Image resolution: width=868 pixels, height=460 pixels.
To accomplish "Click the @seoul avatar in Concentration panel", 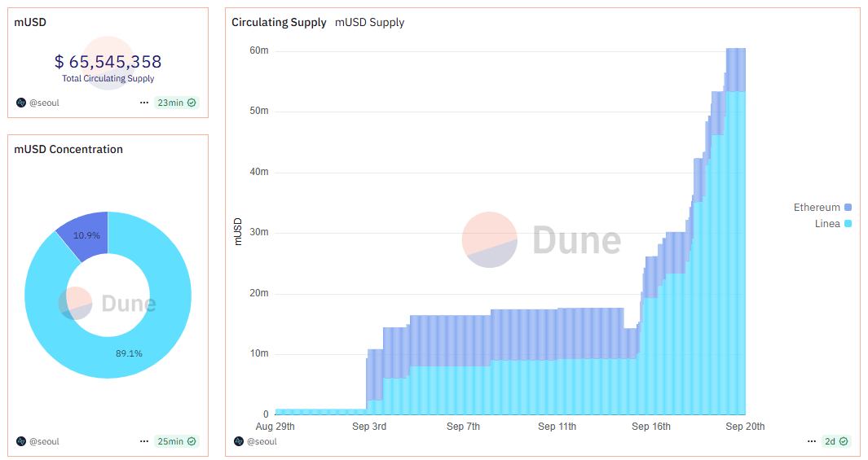I will pos(21,441).
